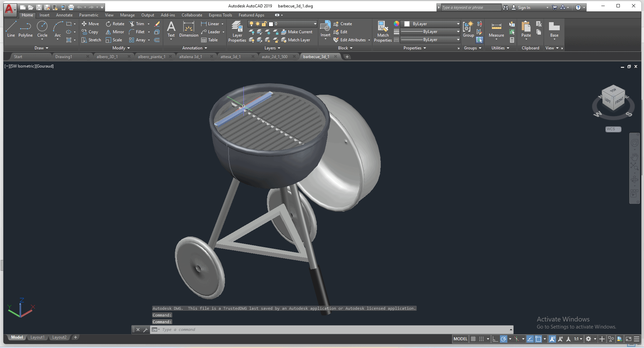
Task: Click inside the command line input
Action: click(302, 330)
